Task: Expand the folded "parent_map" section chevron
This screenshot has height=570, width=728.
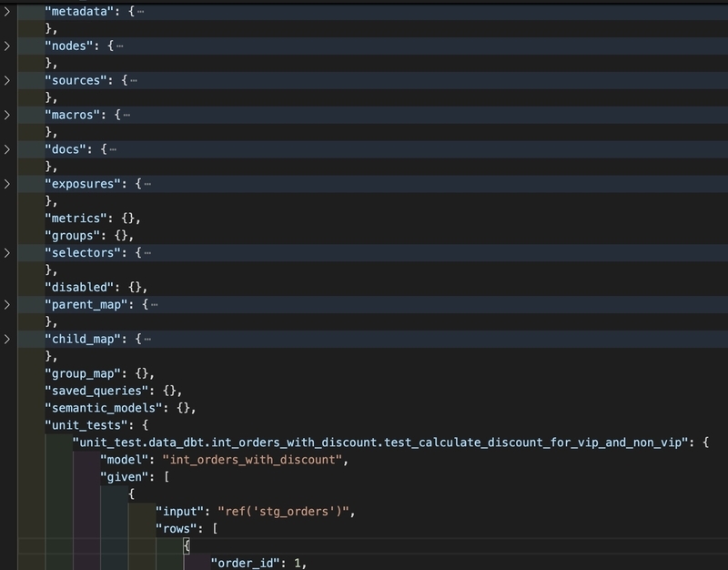Action: (7, 305)
